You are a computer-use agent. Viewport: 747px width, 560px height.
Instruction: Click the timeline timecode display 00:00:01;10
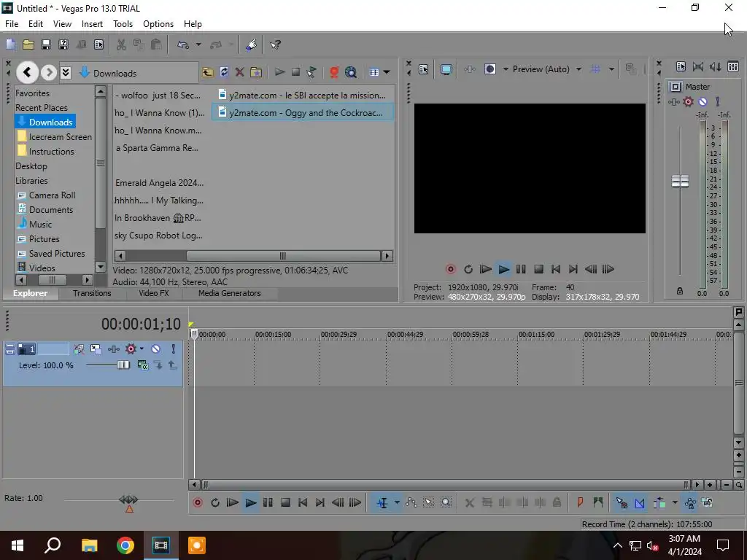click(x=141, y=324)
